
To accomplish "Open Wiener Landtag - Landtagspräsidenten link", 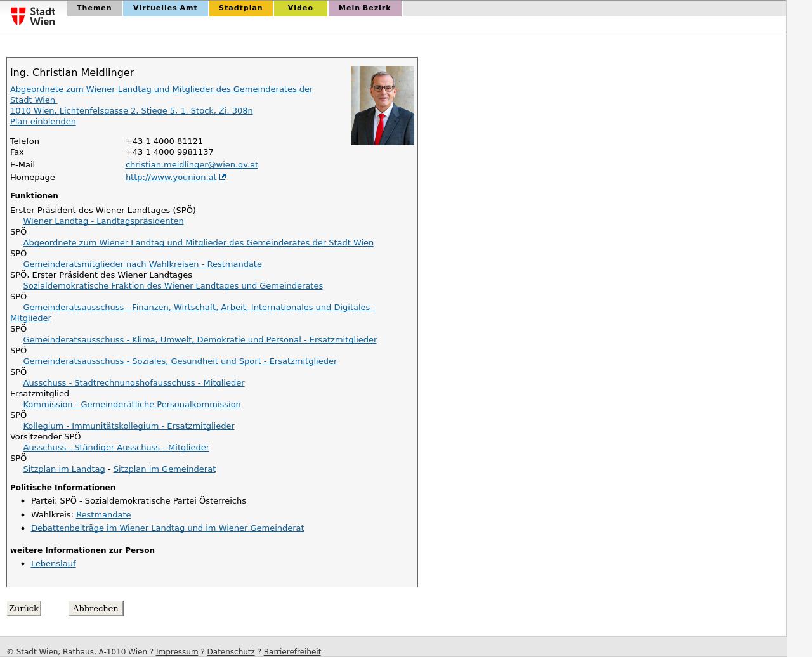I will [x=103, y=221].
